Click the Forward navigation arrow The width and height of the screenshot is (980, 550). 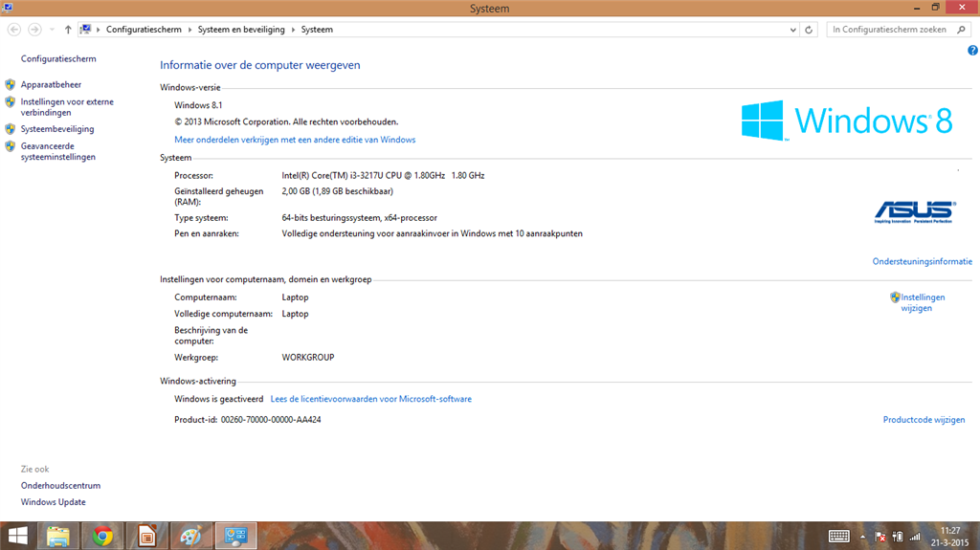[x=35, y=30]
